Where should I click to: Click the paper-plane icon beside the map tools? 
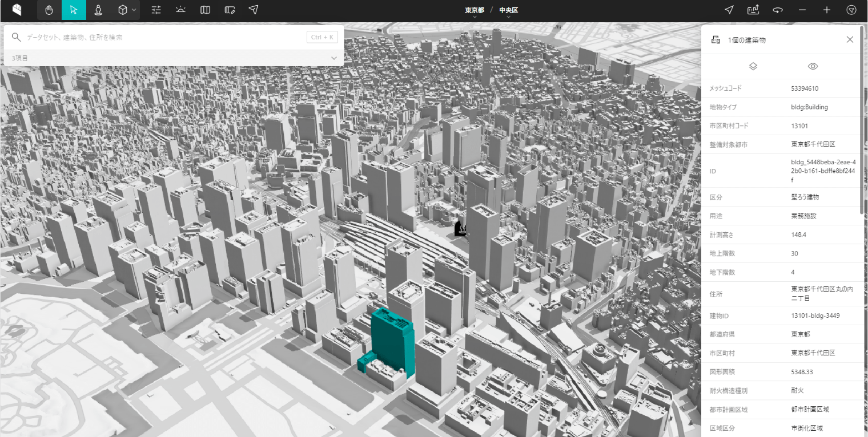point(254,10)
